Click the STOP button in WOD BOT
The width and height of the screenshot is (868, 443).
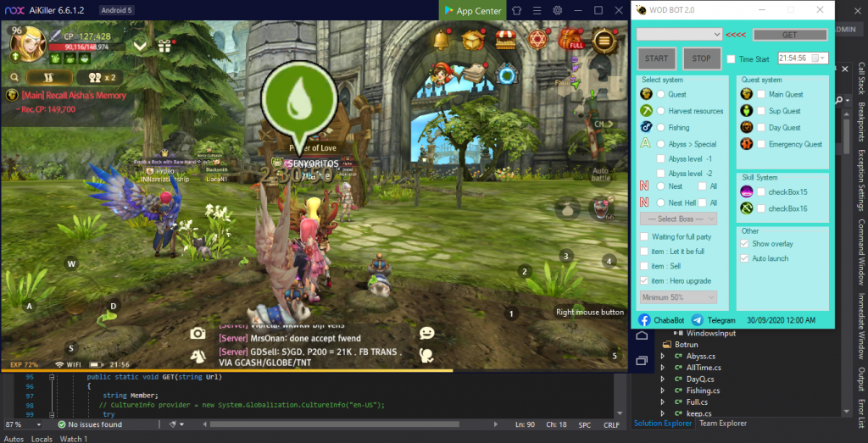(701, 58)
